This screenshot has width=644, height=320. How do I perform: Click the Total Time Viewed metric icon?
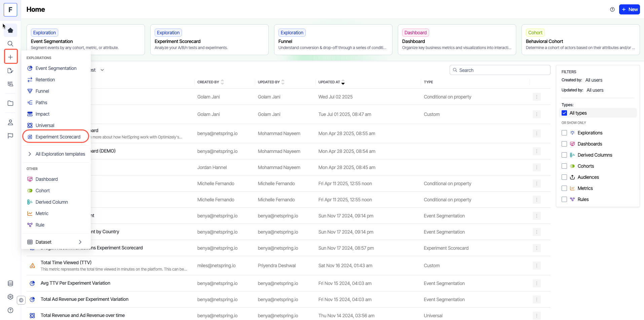[32, 266]
